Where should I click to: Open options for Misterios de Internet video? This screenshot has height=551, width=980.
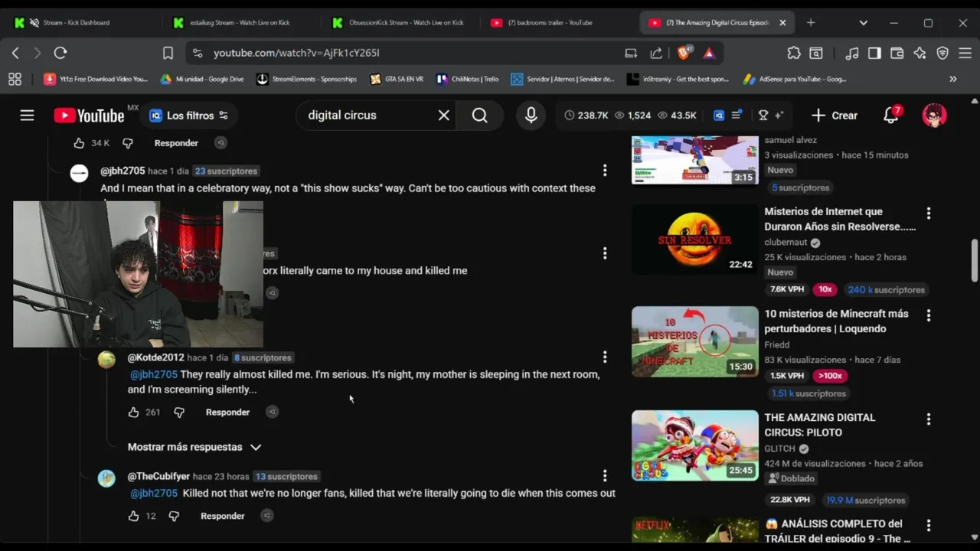pyautogui.click(x=929, y=214)
